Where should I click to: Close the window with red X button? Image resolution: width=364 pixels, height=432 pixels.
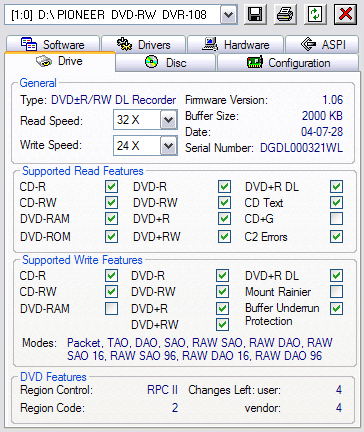pyautogui.click(x=345, y=14)
